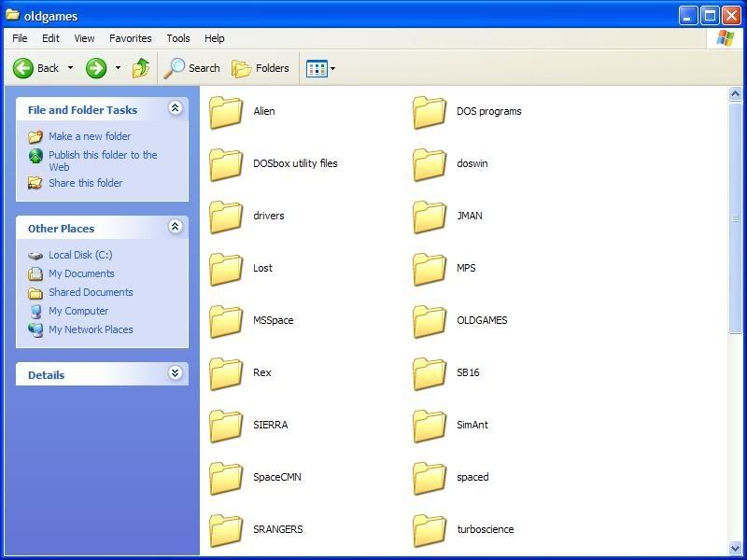747x560 pixels.
Task: Open the SimAnt folder icon
Action: (x=430, y=426)
